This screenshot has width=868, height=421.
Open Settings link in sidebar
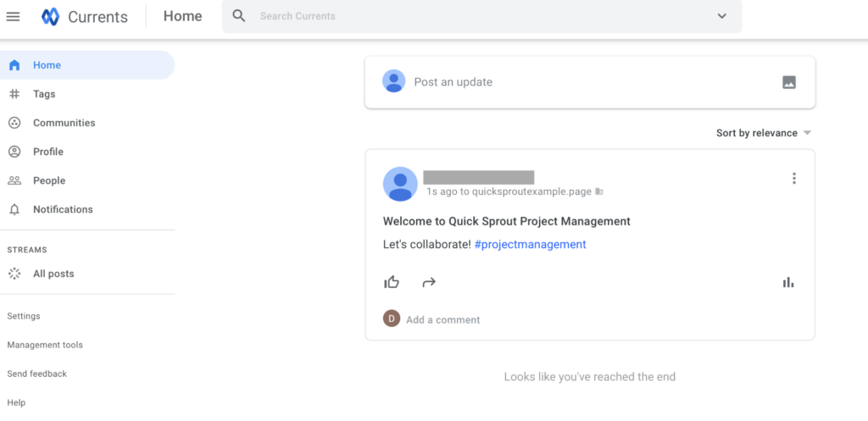24,316
